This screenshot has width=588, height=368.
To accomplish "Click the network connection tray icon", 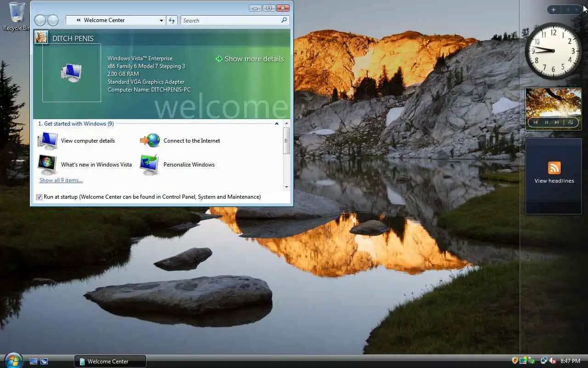I will tap(544, 361).
